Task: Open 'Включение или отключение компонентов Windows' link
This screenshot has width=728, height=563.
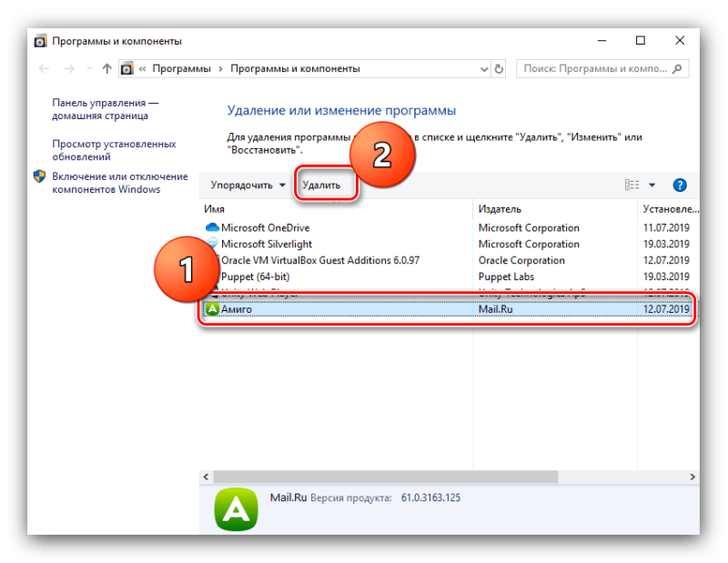Action: point(120,183)
